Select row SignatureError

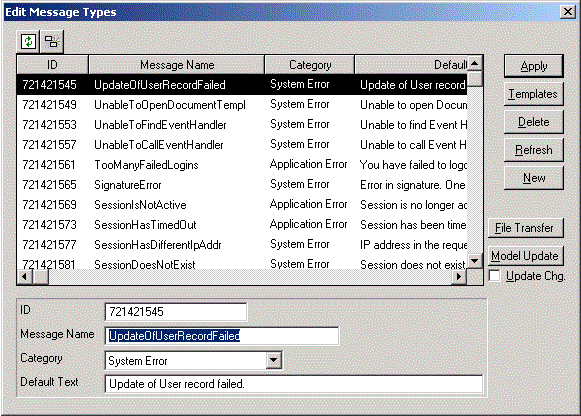pyautogui.click(x=242, y=185)
